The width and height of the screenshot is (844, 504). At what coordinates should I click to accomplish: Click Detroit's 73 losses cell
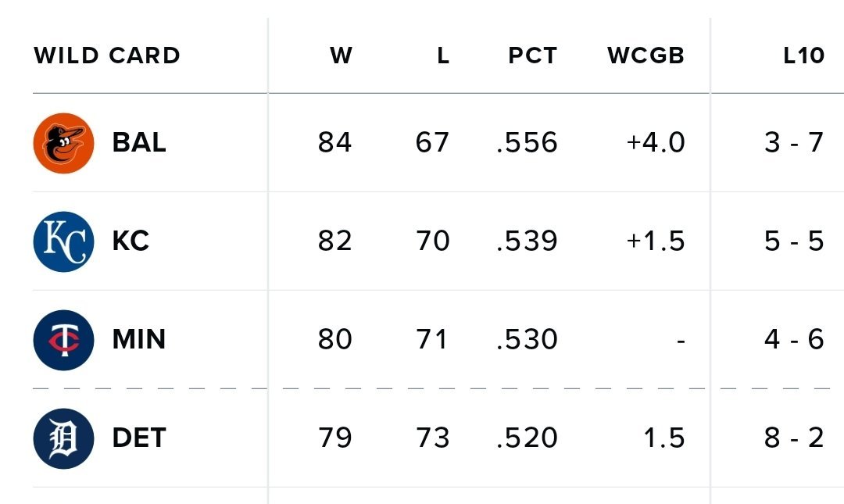pyautogui.click(x=432, y=438)
